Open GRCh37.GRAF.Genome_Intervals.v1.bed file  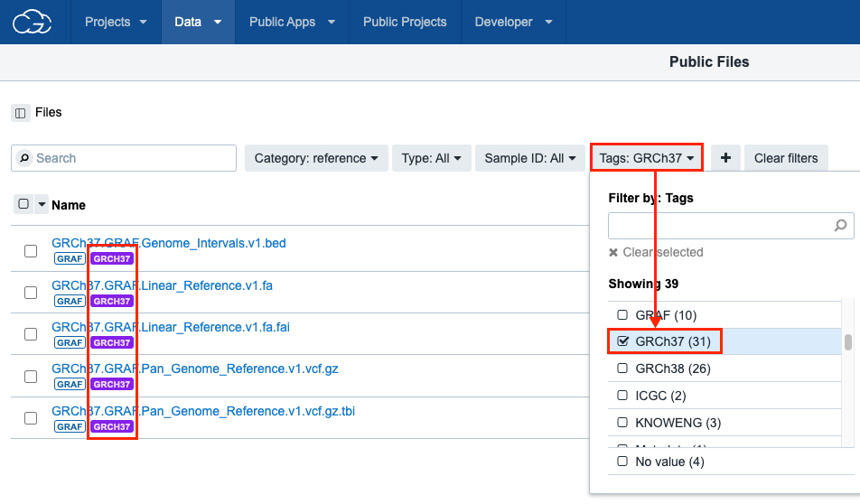[169, 243]
